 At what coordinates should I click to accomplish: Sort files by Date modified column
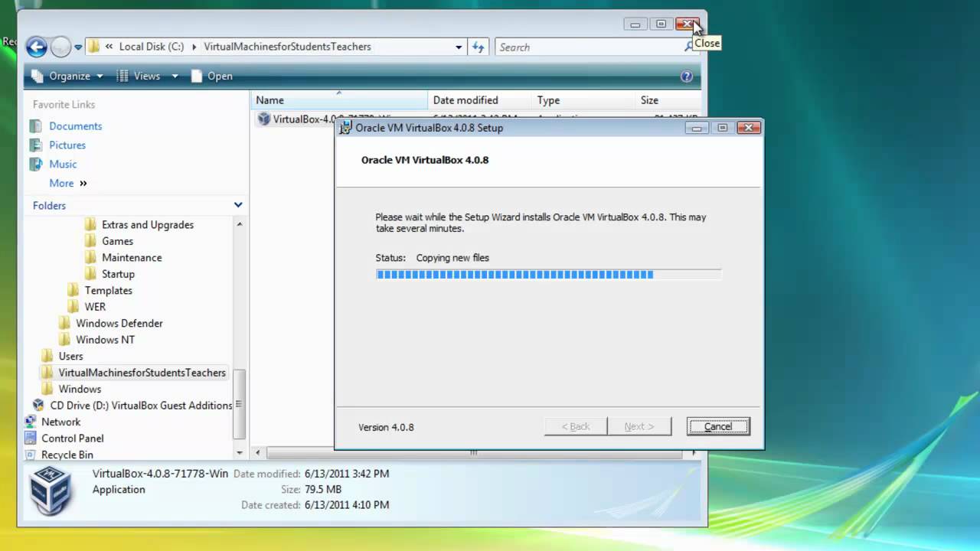click(x=479, y=100)
